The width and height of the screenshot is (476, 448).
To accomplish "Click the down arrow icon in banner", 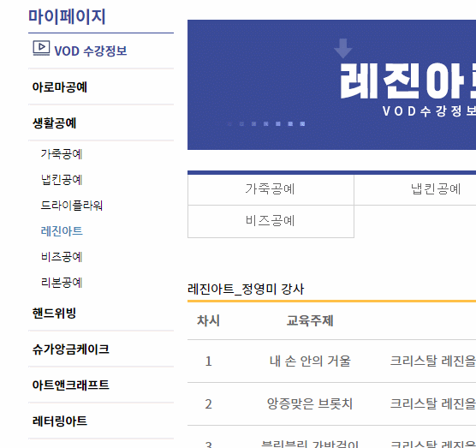I will (x=343, y=48).
